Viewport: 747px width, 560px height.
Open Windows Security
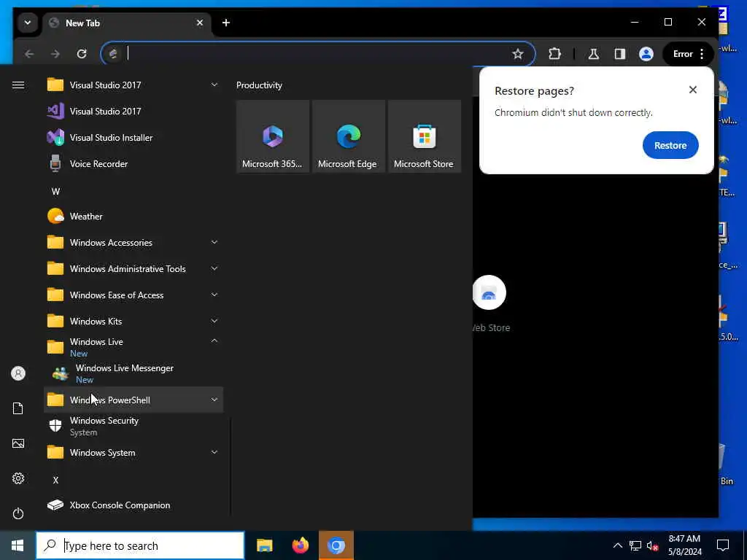133,426
